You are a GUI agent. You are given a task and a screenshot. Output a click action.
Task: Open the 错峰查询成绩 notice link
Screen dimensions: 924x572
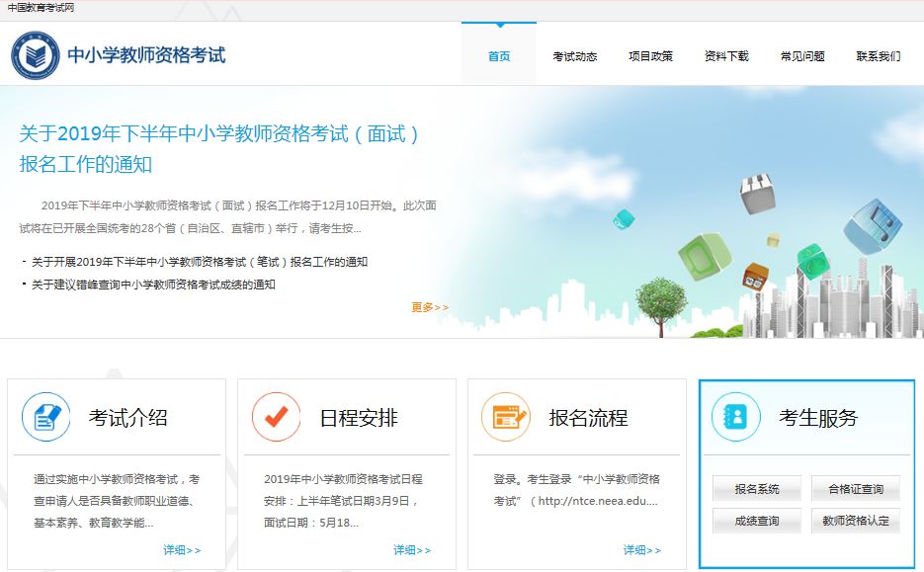coord(153,285)
